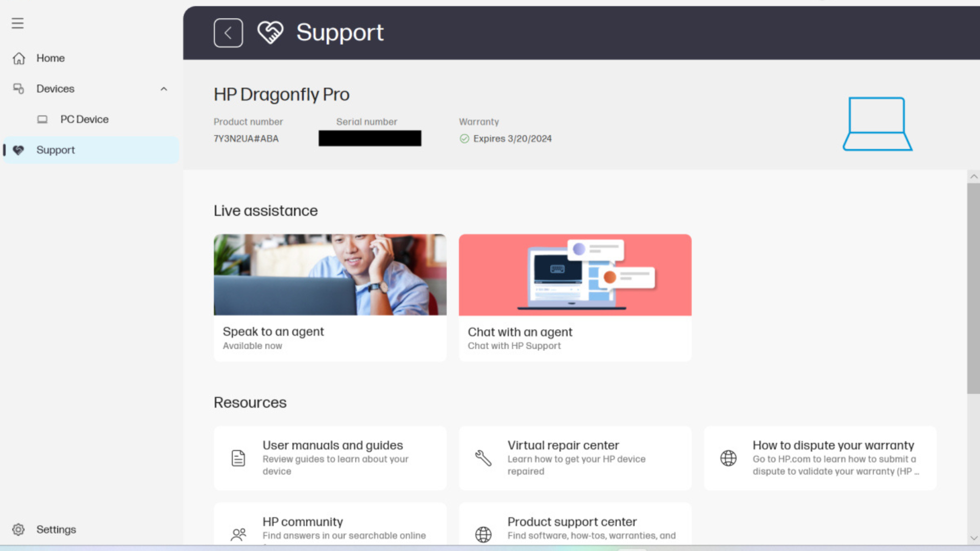Click the Settings gear icon

[18, 530]
